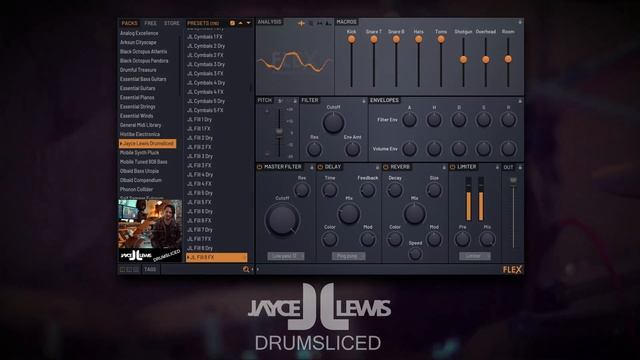Click the Out volume slider
The width and height of the screenshot is (640, 360).
513,212
